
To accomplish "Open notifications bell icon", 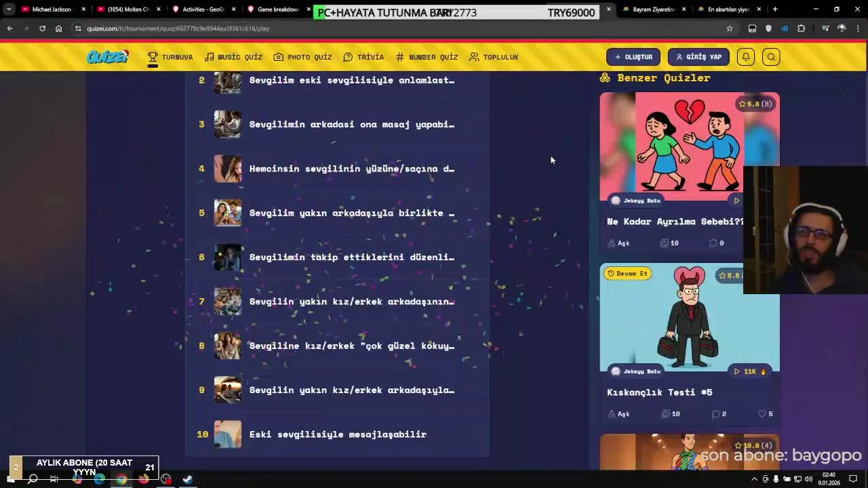I will click(746, 57).
